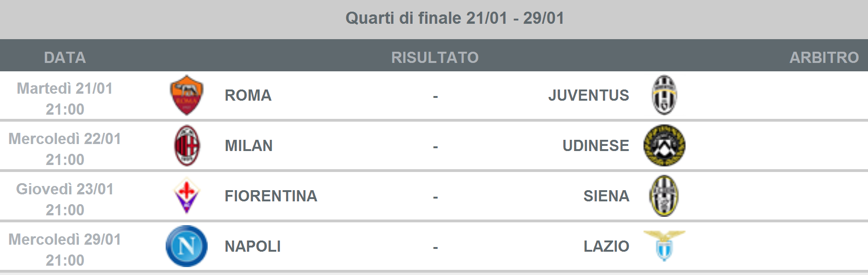The image size is (868, 275).
Task: Click the Milan team crest
Action: click(x=187, y=145)
